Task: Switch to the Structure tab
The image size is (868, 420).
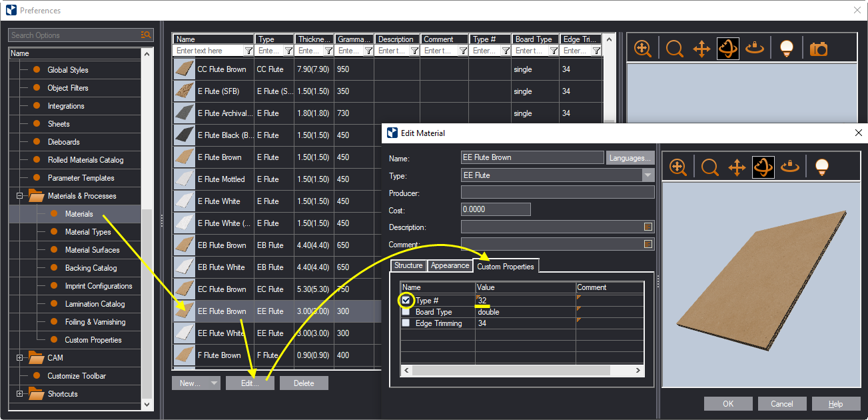Action: (408, 265)
